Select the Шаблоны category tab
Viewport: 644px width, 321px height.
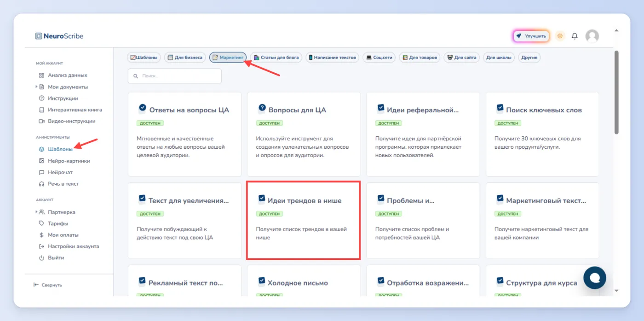[x=144, y=58]
